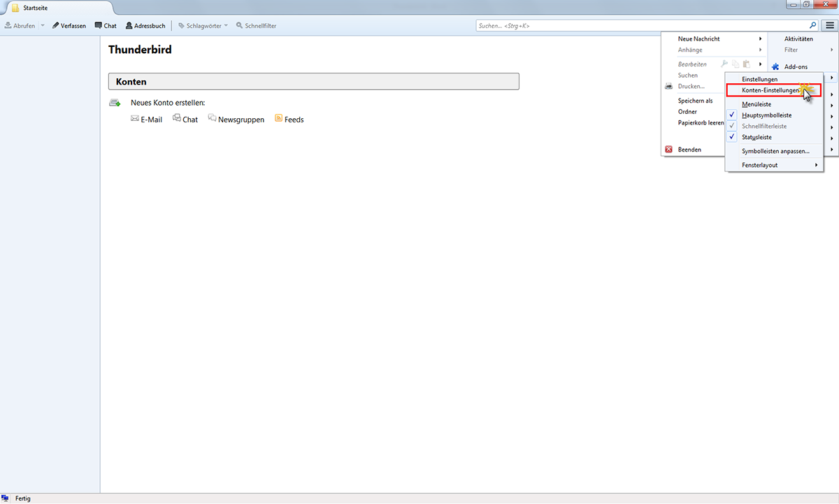Choose Papierkorb leeren
Screen dimensions: 839x504
(x=701, y=123)
